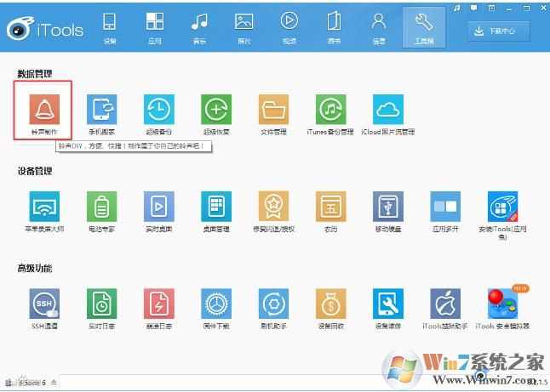The width and height of the screenshot is (550, 392).
Task: Switch to the Device (设备) tab
Action: 110,27
